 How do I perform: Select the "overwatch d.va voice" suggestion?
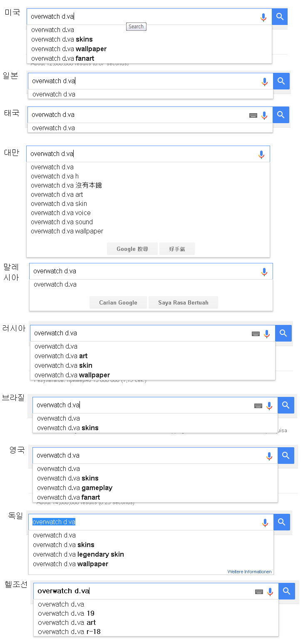60,213
